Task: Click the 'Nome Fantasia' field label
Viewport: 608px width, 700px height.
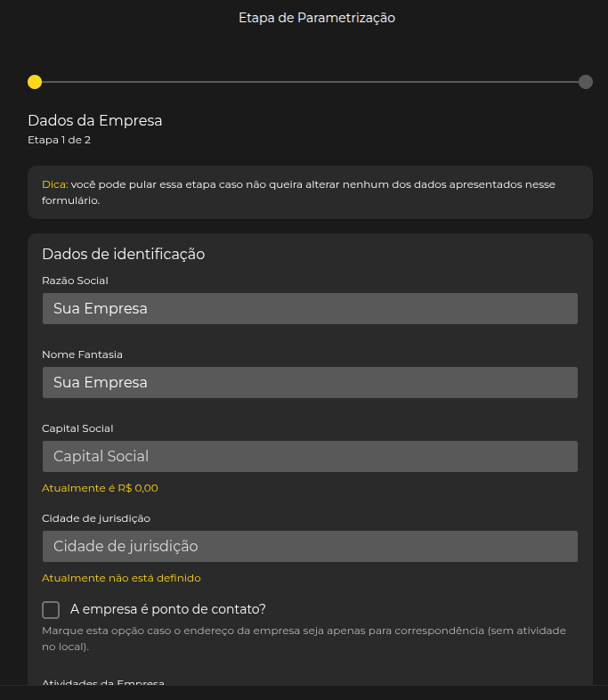Action: 82,354
